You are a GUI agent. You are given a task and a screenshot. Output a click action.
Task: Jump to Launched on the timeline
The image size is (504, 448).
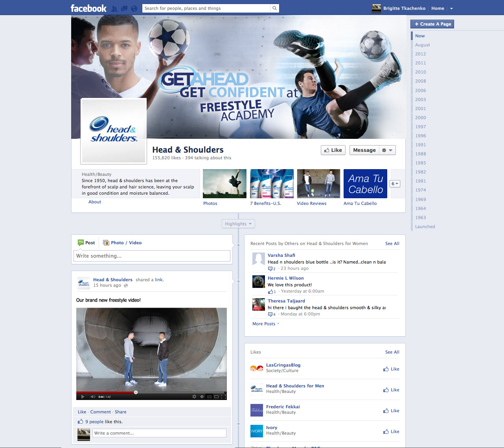point(425,227)
